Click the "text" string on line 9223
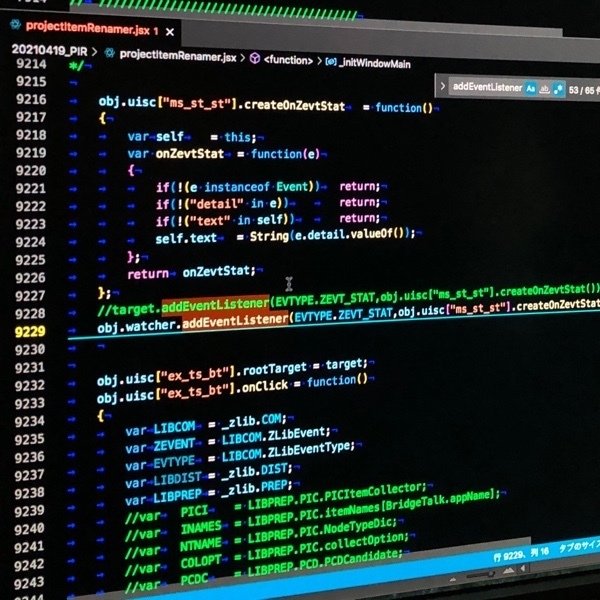600x600 pixels. (208, 220)
